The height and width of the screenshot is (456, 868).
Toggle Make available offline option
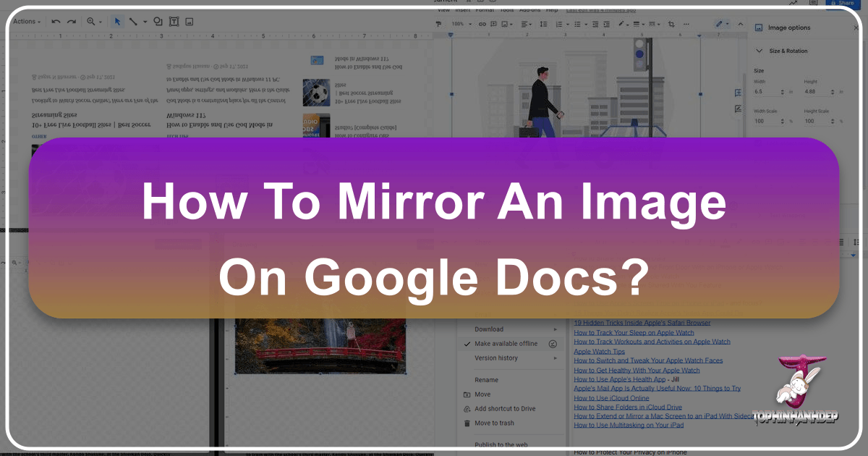(x=506, y=344)
